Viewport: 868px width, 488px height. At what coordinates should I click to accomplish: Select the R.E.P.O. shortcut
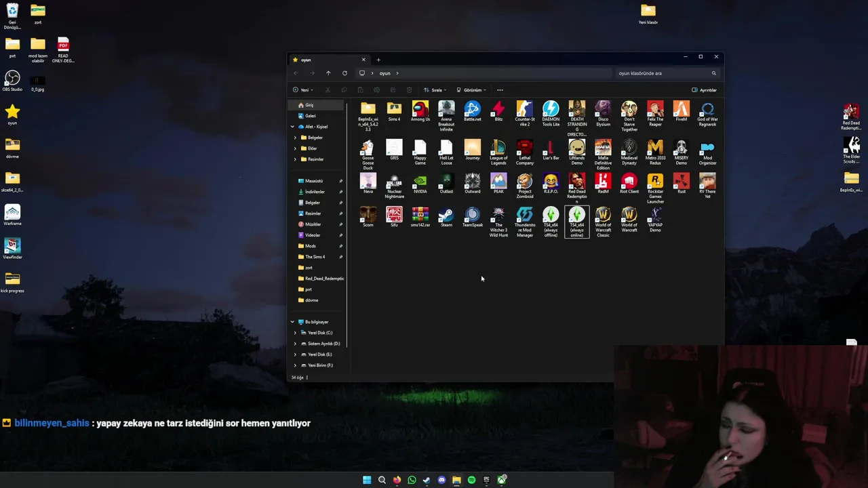551,184
